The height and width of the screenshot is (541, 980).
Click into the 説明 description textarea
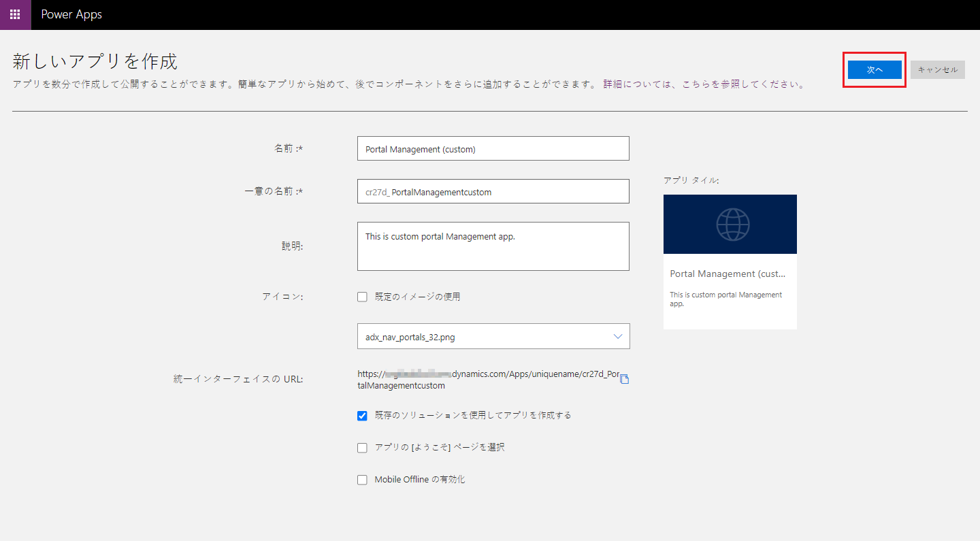click(x=493, y=246)
